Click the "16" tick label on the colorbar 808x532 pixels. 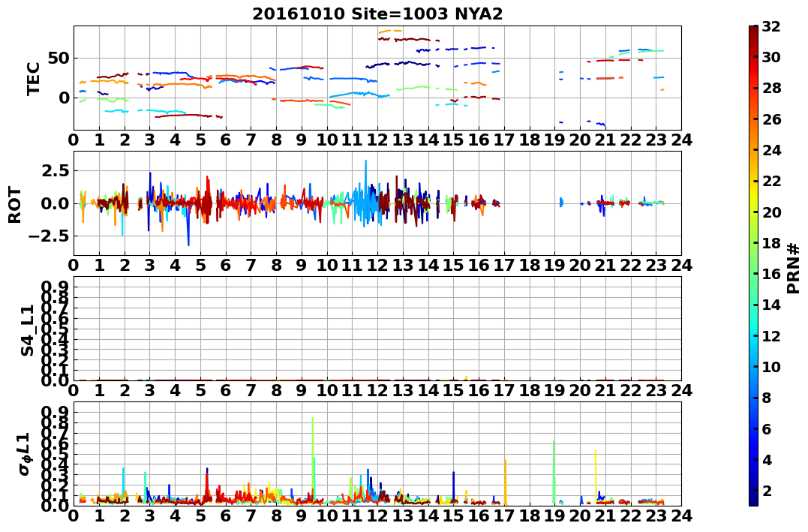coord(771,274)
